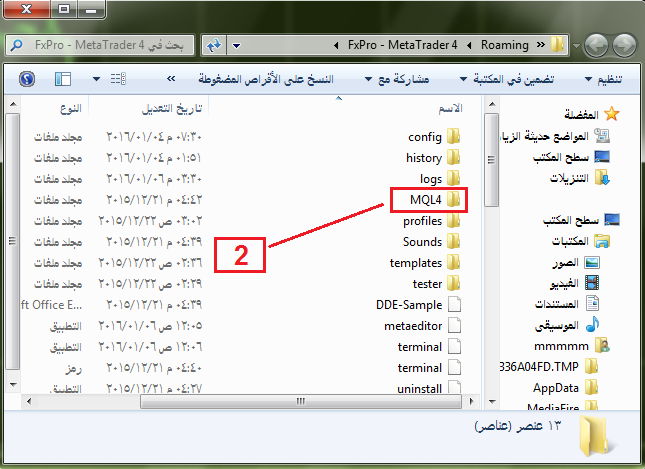Image resolution: width=645 pixels, height=469 pixels.
Task: Open the share with (مشاركة مع) dropdown
Action: [x=397, y=79]
